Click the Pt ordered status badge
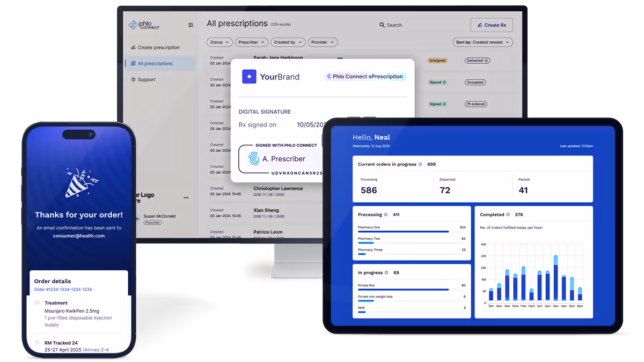 [476, 104]
